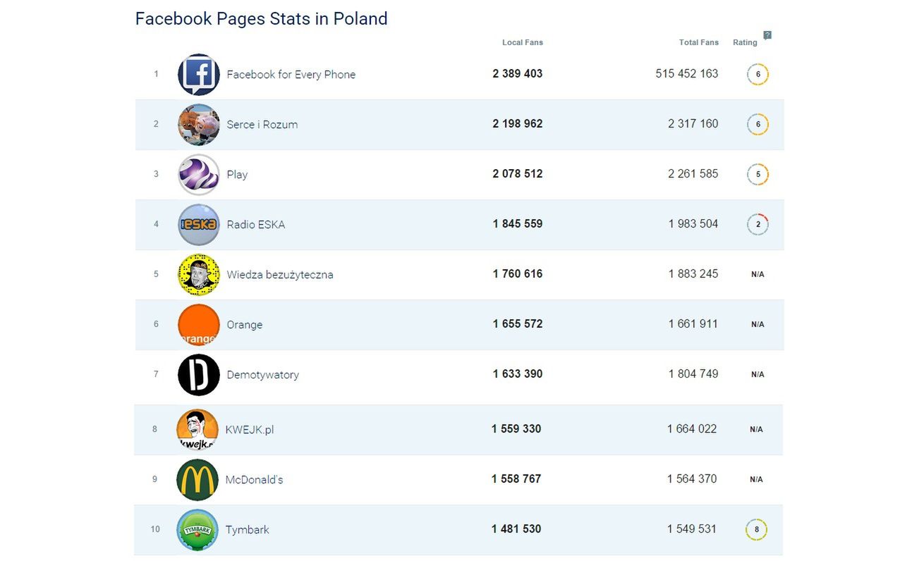Click the Radio ESKA logo icon
Viewport: 924px width, 561px height.
pyautogui.click(x=198, y=225)
